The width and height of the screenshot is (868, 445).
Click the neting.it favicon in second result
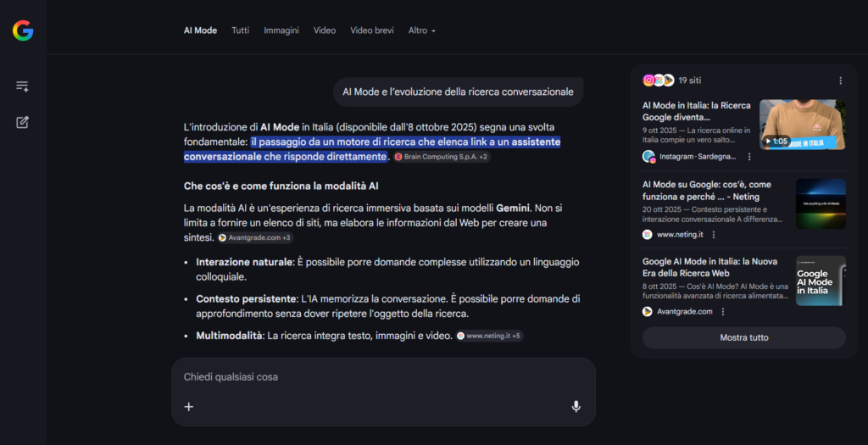(647, 235)
